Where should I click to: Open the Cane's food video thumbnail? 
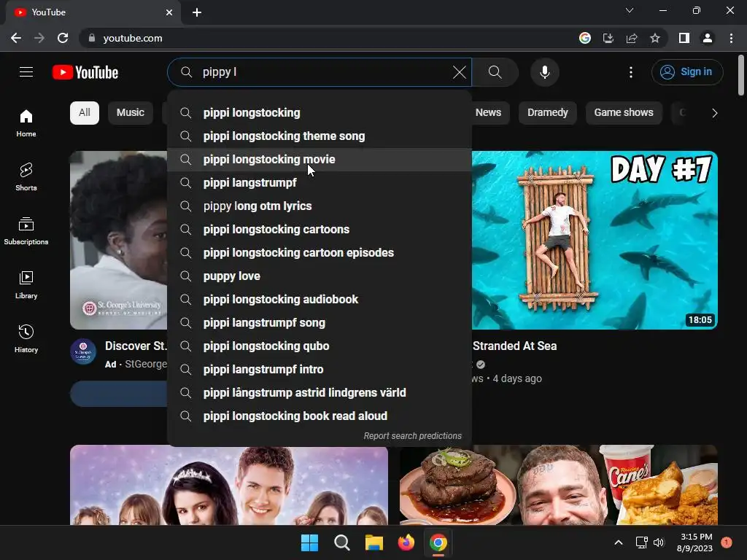click(x=558, y=485)
